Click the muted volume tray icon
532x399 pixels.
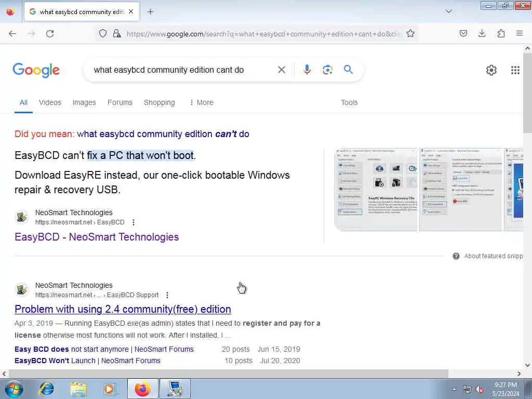(x=480, y=389)
